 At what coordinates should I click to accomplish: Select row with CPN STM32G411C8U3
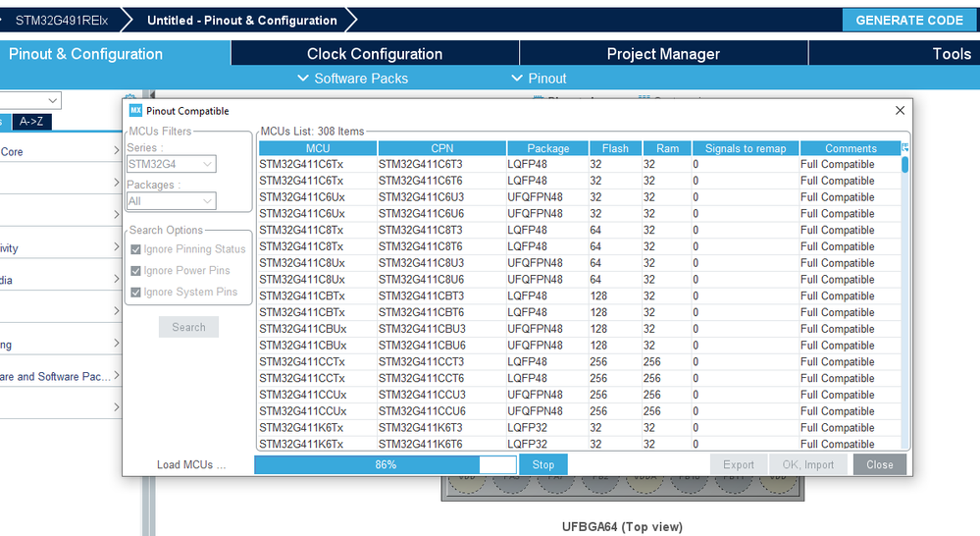pos(580,263)
